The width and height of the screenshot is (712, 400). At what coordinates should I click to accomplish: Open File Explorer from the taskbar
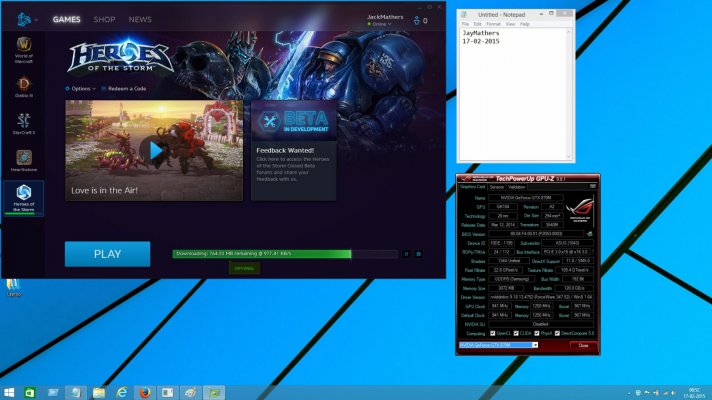click(x=99, y=392)
